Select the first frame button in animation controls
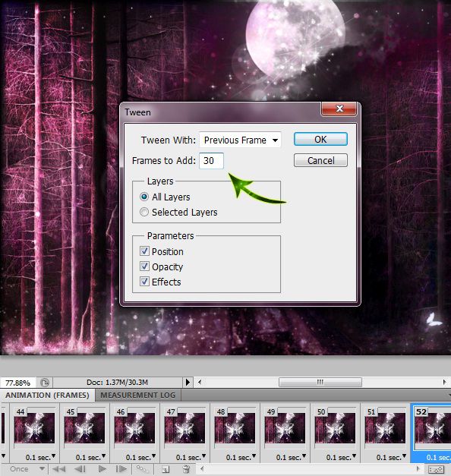This screenshot has height=476, width=451. [59, 469]
